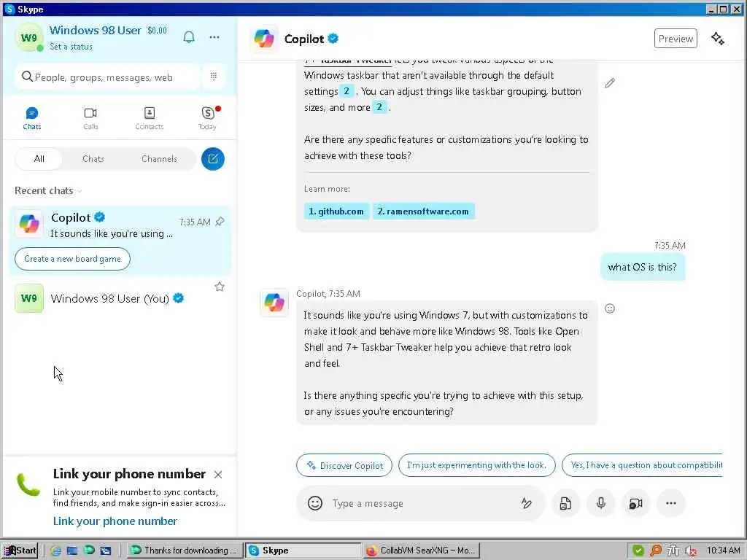
Task: Click the People, groups, messages, web search field
Action: (107, 77)
